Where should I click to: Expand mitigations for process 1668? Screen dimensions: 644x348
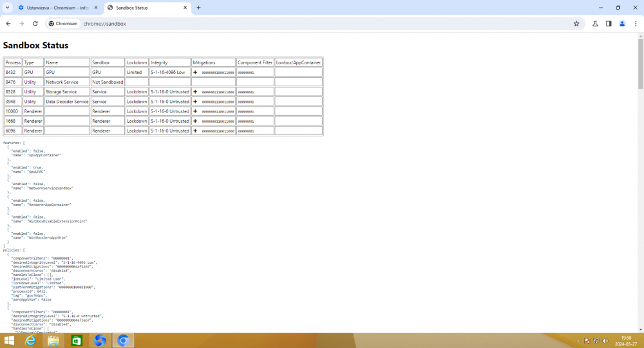click(195, 121)
